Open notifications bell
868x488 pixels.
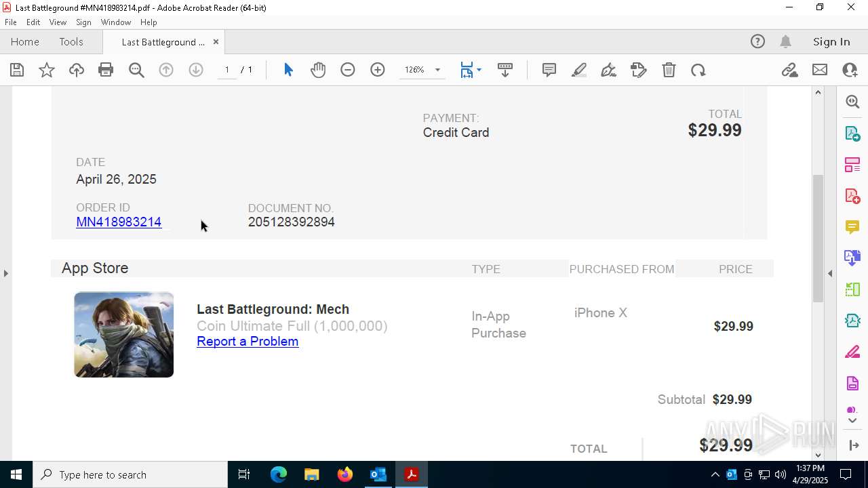(x=786, y=41)
